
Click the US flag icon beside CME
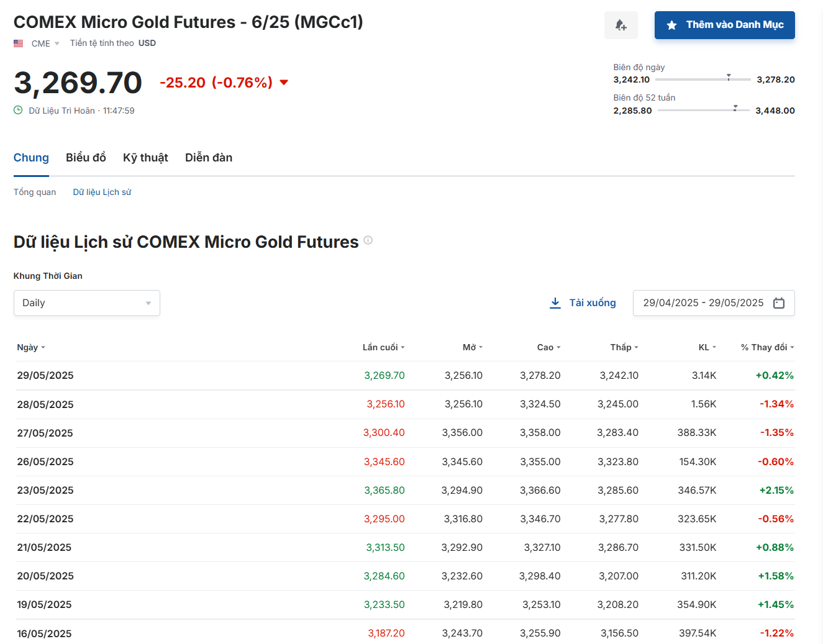point(19,43)
